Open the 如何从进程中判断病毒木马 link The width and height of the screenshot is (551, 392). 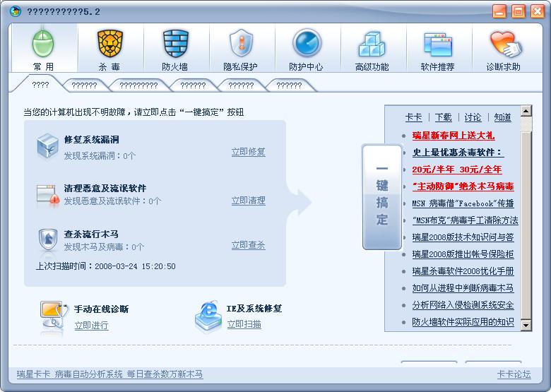[463, 288]
